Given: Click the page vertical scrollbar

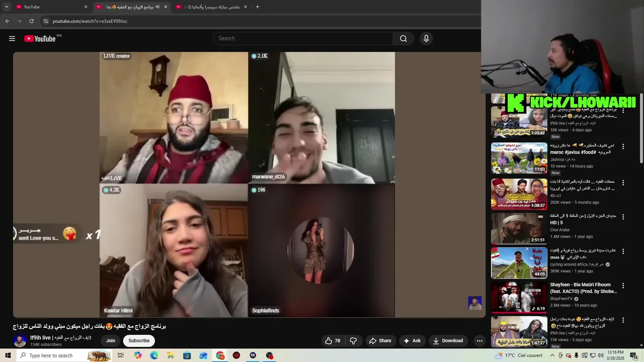Looking at the screenshot, I should (x=641, y=128).
